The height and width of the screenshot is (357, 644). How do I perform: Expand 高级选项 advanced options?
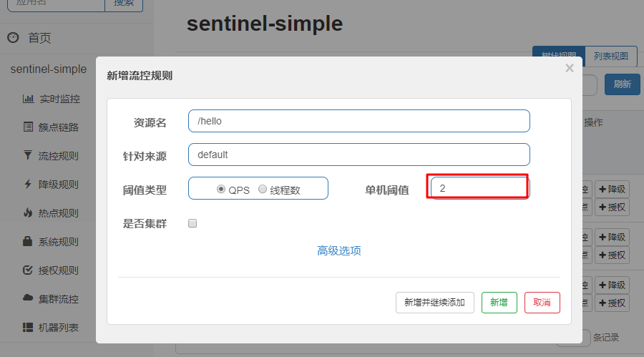pyautogui.click(x=339, y=251)
